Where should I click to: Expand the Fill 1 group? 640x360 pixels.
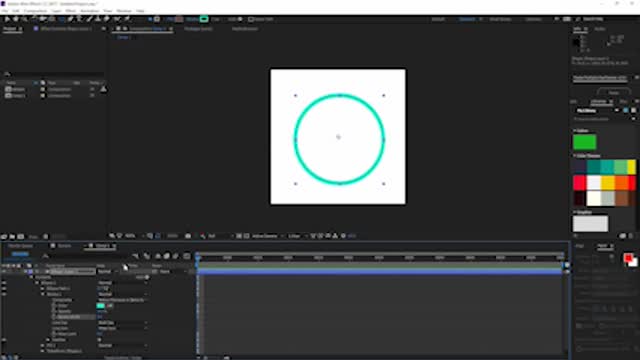pos(42,346)
